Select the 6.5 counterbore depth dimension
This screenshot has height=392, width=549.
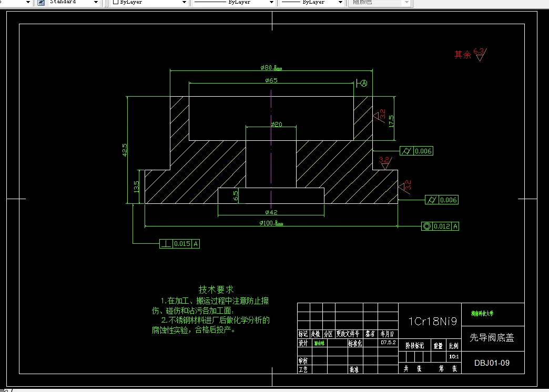click(236, 195)
